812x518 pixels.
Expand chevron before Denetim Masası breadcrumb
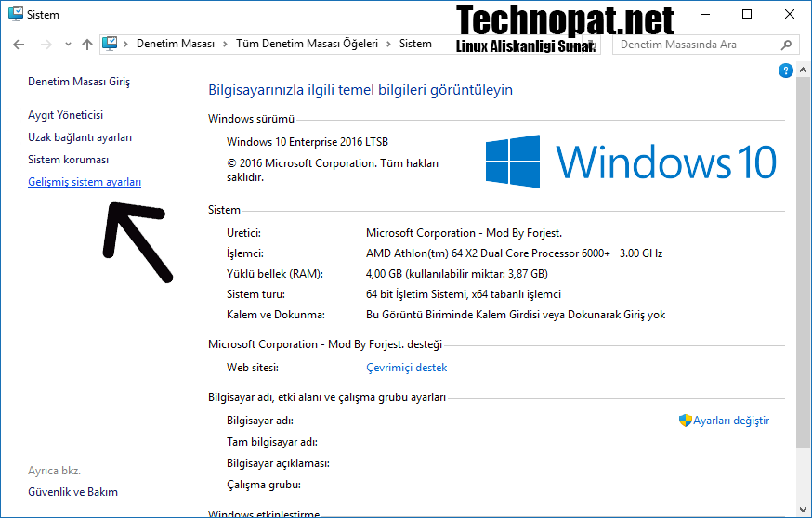(x=125, y=44)
